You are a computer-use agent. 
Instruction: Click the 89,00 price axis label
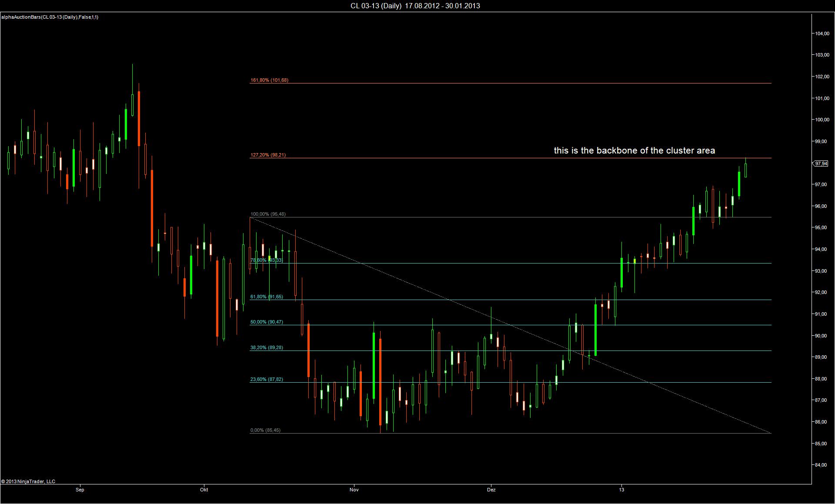pyautogui.click(x=822, y=357)
